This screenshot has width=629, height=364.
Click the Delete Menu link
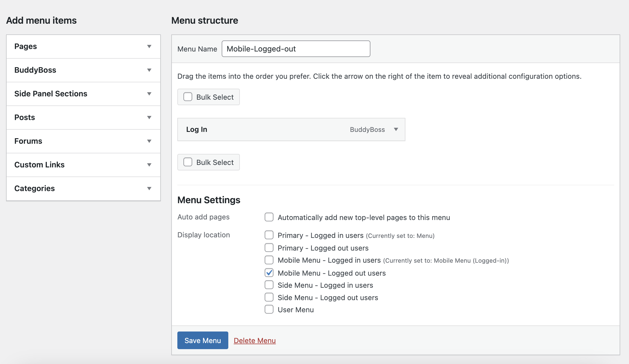254,341
